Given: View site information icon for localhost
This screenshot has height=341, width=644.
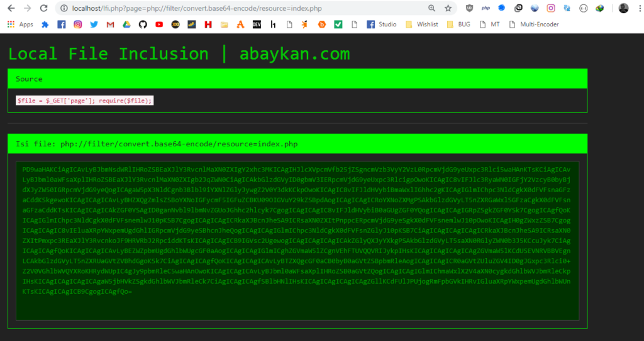Looking at the screenshot, I should (x=64, y=8).
